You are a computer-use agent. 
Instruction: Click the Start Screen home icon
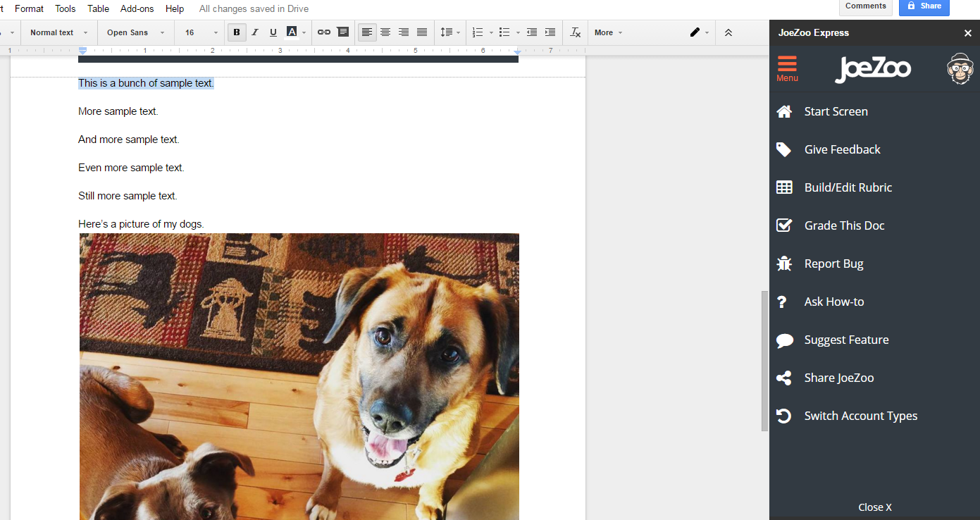coord(784,111)
